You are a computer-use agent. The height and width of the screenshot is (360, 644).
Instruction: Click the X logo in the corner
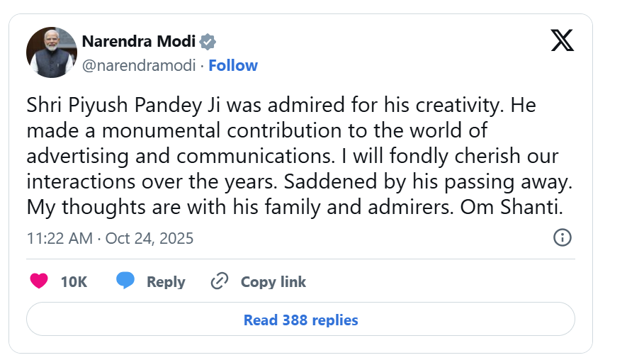(x=562, y=42)
